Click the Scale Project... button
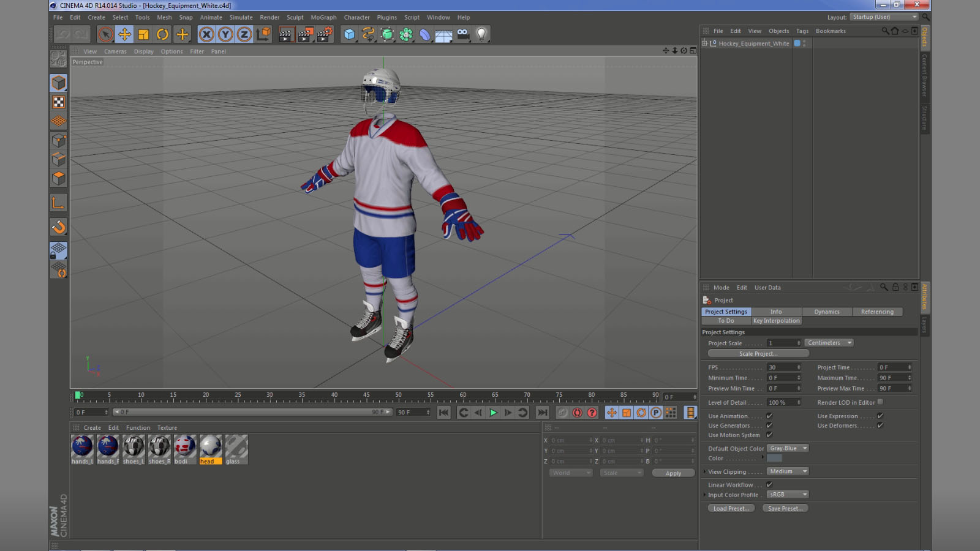Screen dimensions: 980x551 pyautogui.click(x=758, y=353)
